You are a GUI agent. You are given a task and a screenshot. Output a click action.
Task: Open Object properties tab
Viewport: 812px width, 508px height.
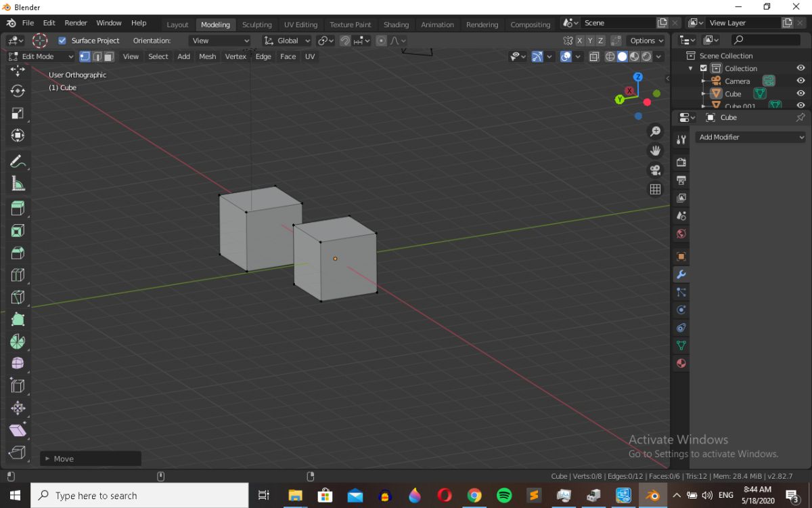(x=681, y=257)
